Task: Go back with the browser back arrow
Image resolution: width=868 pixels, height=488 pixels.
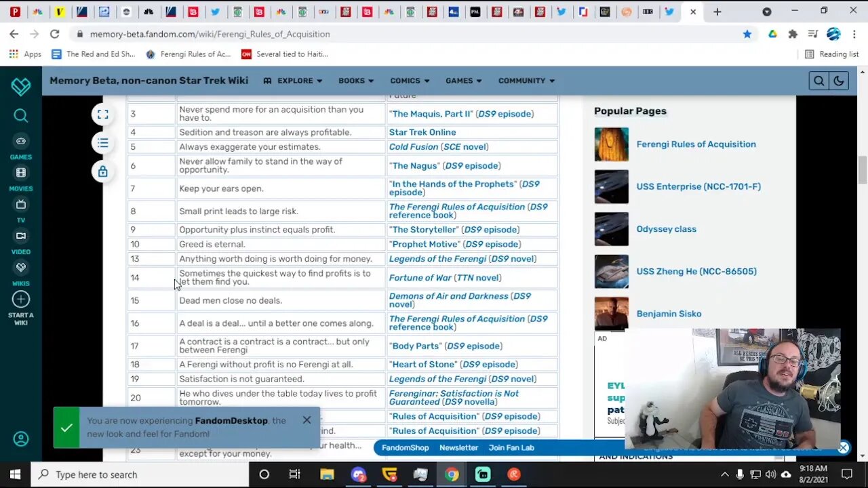Action: point(14,34)
